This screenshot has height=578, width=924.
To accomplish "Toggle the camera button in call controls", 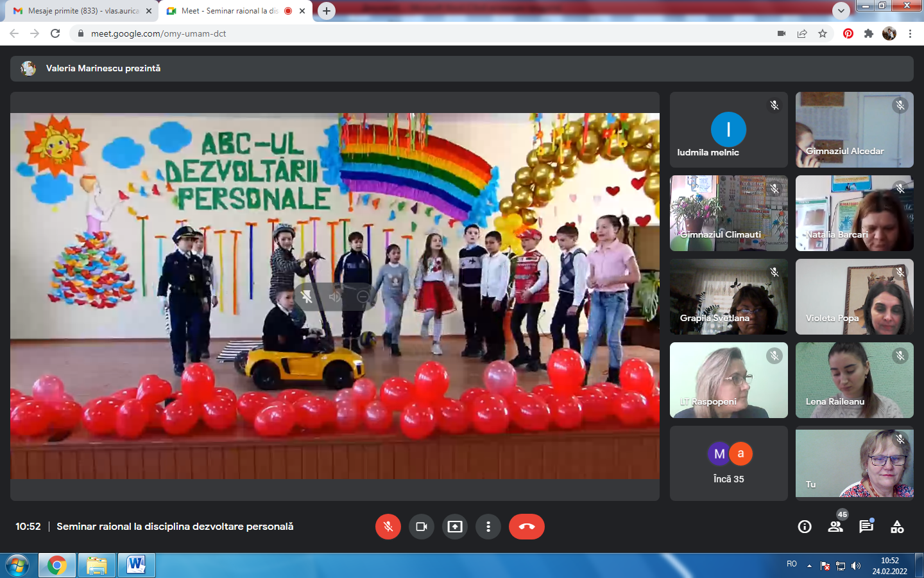I will [x=422, y=527].
